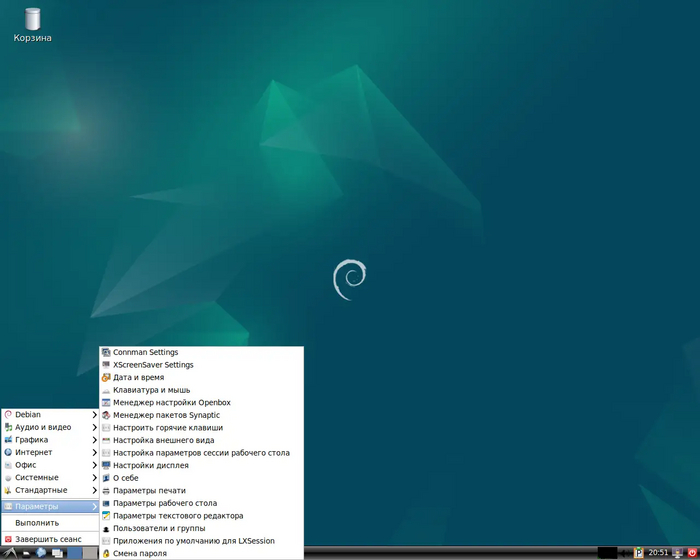Click the volume speaker tray icon
Screen dimensions: 700x560
tap(625, 553)
